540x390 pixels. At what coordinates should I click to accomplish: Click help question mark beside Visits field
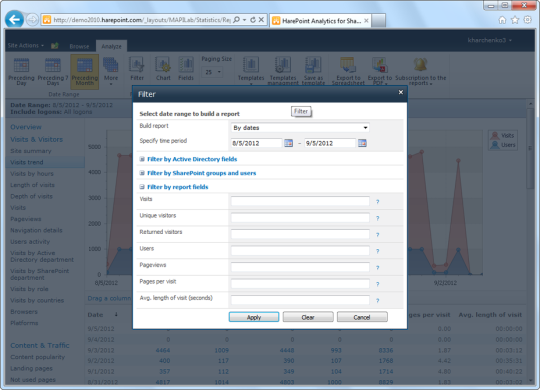378,202
